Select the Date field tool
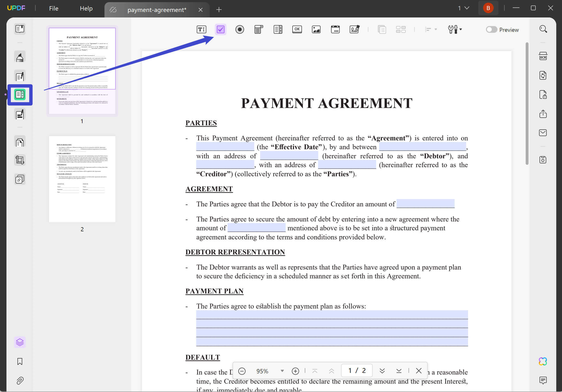 click(x=335, y=29)
